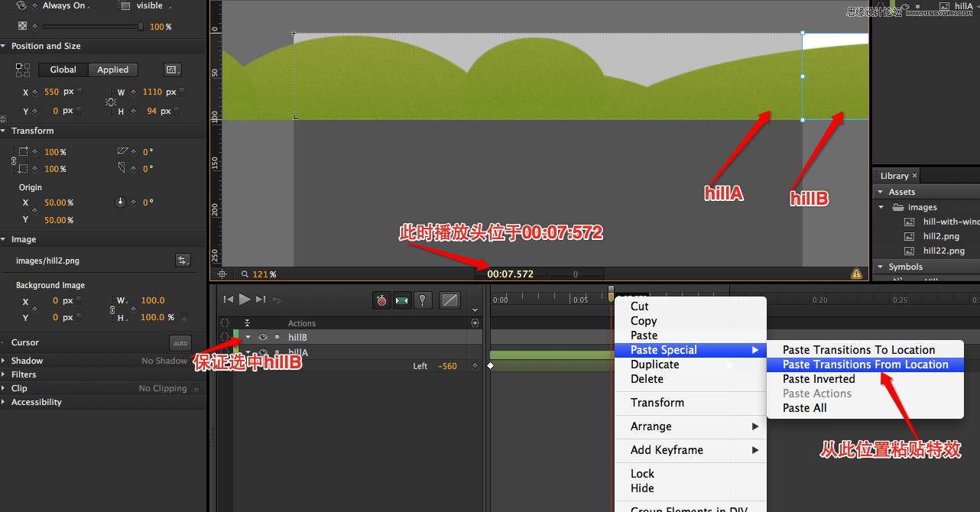Toggle the height px unit switch
Screen dimensions: 980x512
point(177,111)
